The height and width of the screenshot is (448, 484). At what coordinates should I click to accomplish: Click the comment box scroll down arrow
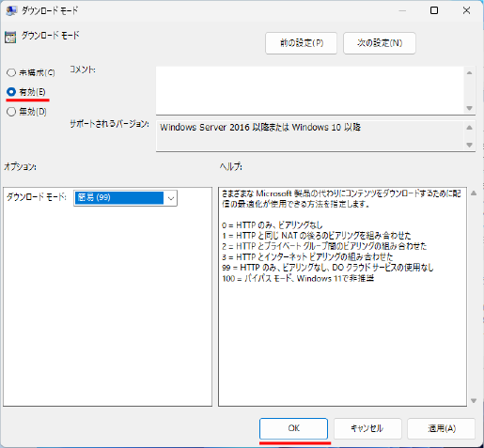point(469,108)
